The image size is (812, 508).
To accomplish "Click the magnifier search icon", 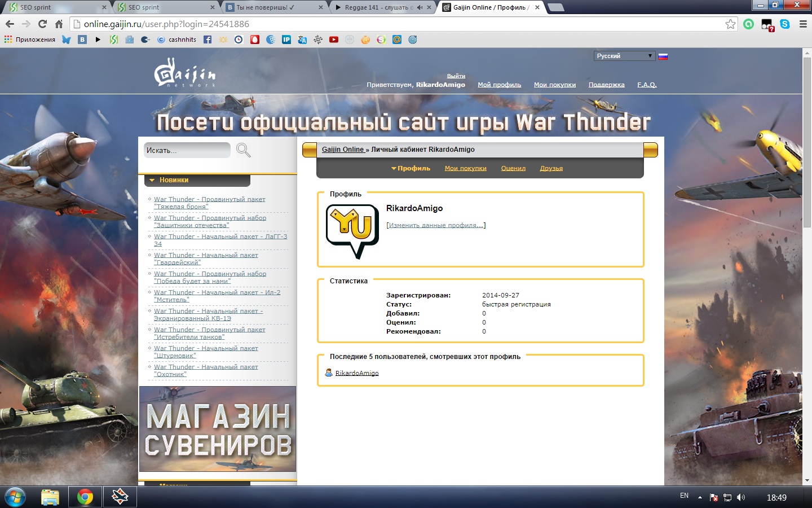I will point(244,150).
